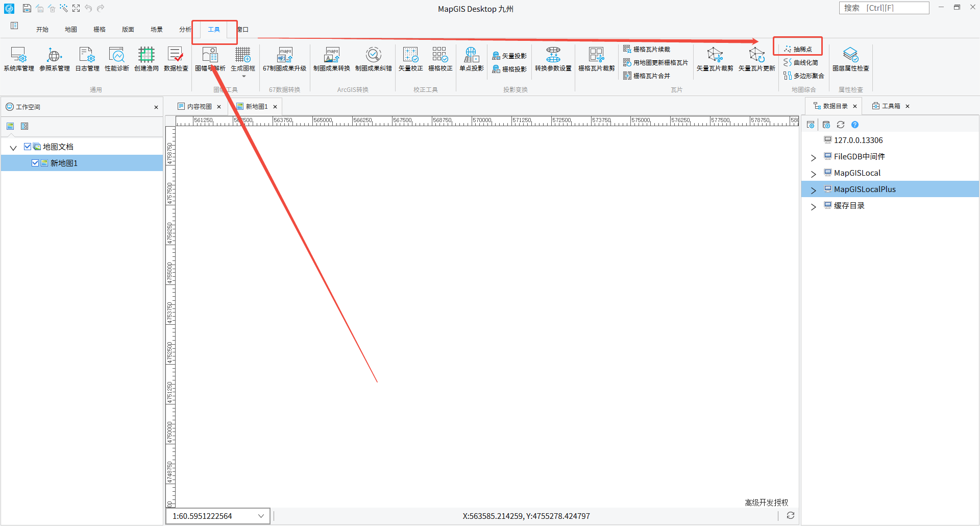Click the 高级开发授权 text

tap(767, 503)
